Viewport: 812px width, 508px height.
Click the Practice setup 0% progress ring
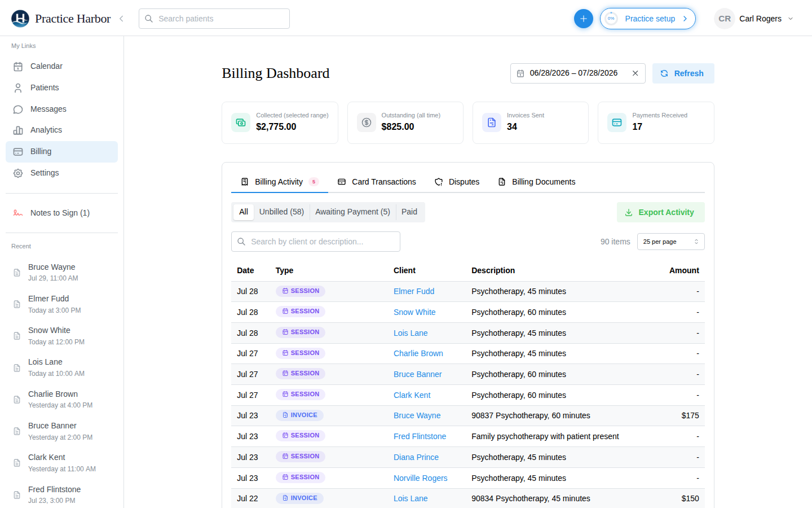click(611, 19)
